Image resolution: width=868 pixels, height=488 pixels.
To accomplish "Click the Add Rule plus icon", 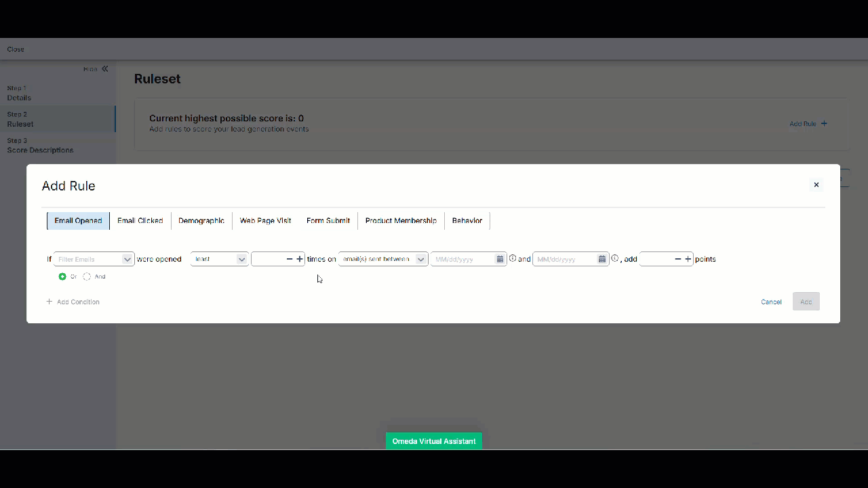I will pos(824,123).
